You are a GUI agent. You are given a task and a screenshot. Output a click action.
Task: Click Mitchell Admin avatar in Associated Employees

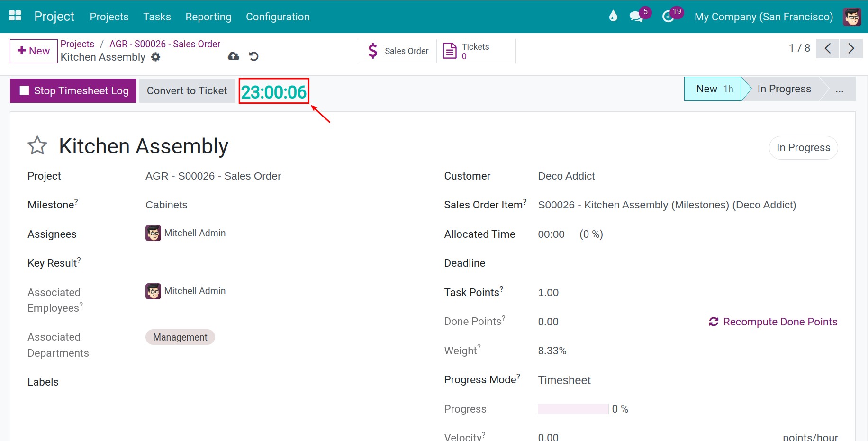point(153,291)
